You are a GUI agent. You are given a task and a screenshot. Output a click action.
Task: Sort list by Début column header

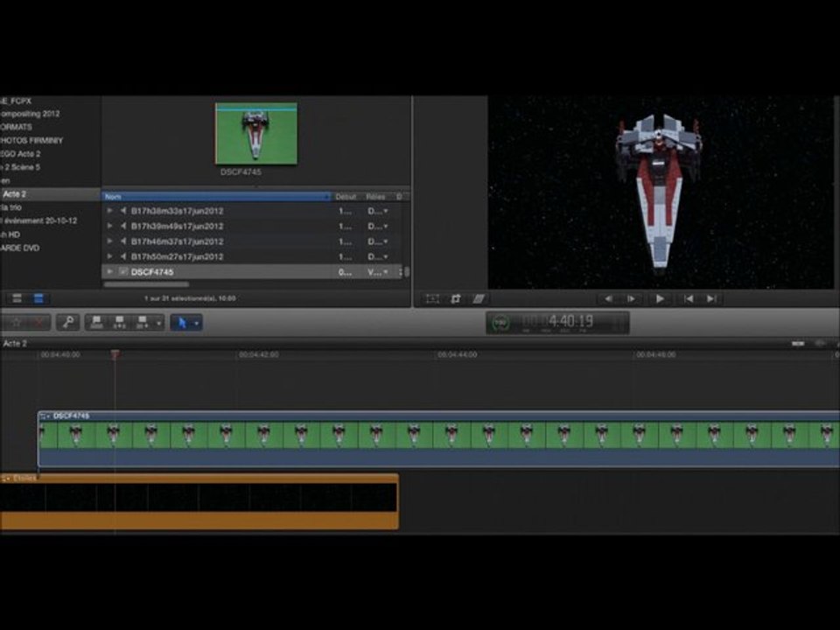point(346,197)
